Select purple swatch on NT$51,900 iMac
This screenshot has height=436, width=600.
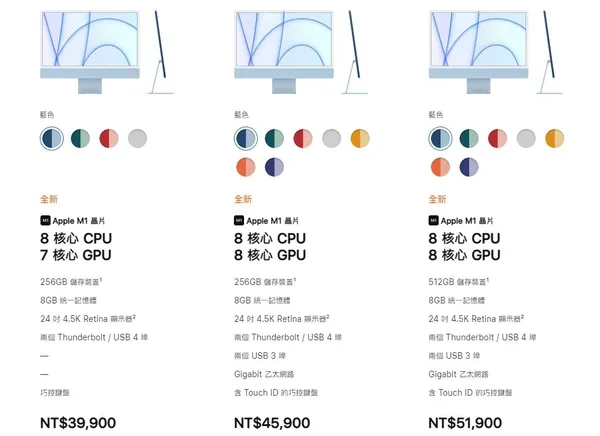(469, 167)
